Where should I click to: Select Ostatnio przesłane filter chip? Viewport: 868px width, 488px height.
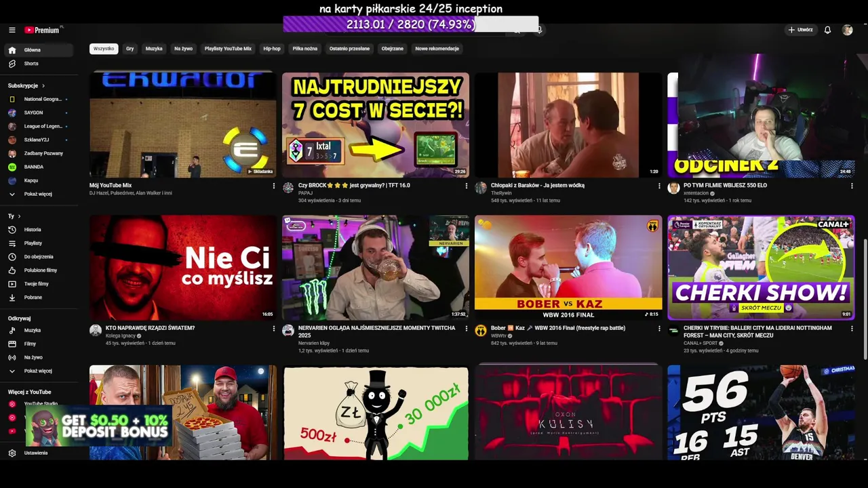(349, 49)
